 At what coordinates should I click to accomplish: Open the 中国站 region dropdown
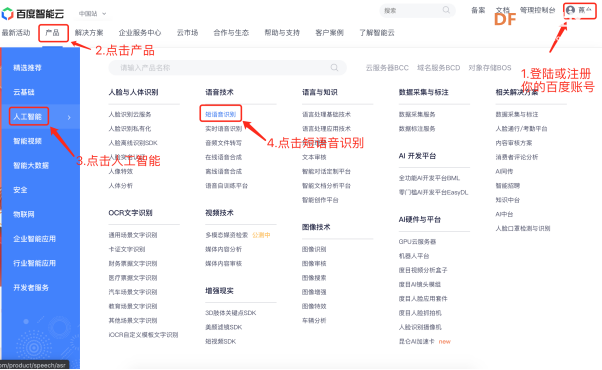pyautogui.click(x=93, y=14)
